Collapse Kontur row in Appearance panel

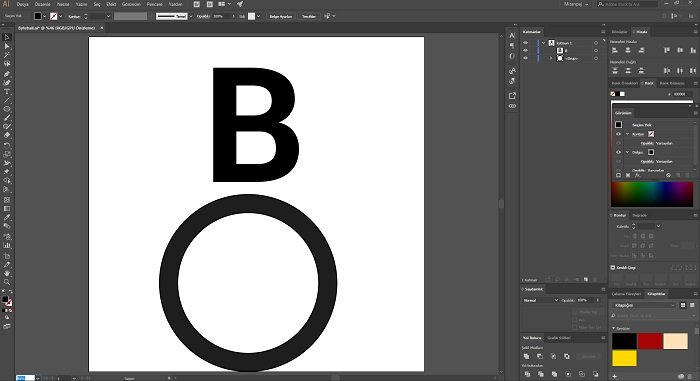click(x=627, y=134)
